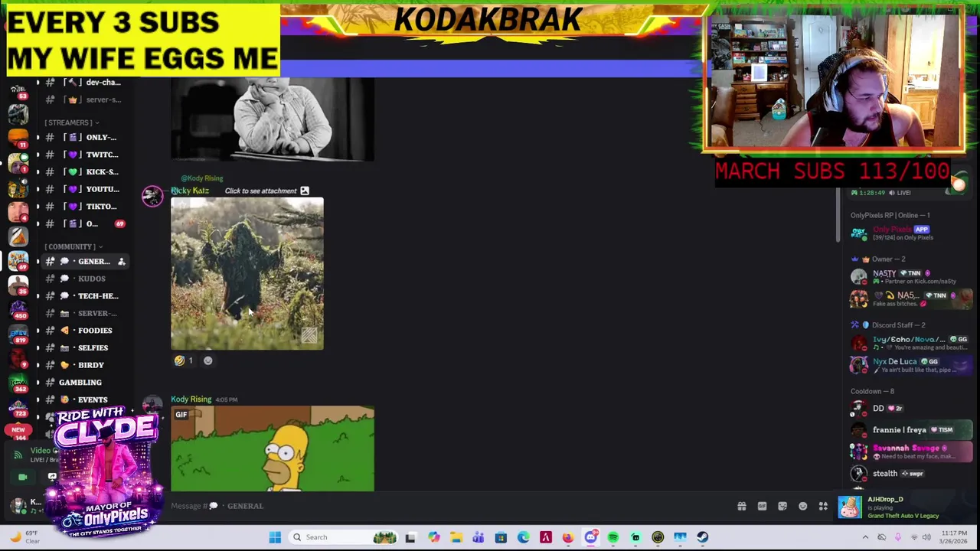Show hidden system tray icons chevron
The width and height of the screenshot is (980, 551).
tap(866, 537)
